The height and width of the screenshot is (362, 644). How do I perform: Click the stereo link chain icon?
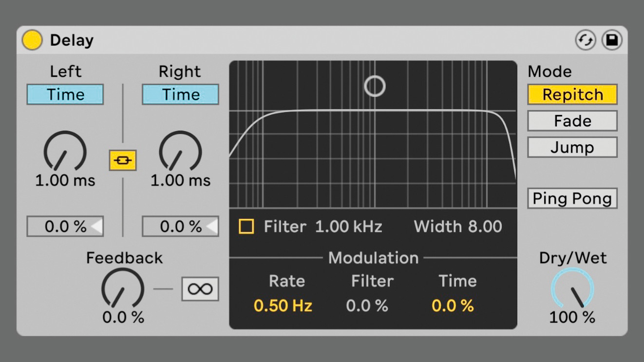tap(122, 160)
